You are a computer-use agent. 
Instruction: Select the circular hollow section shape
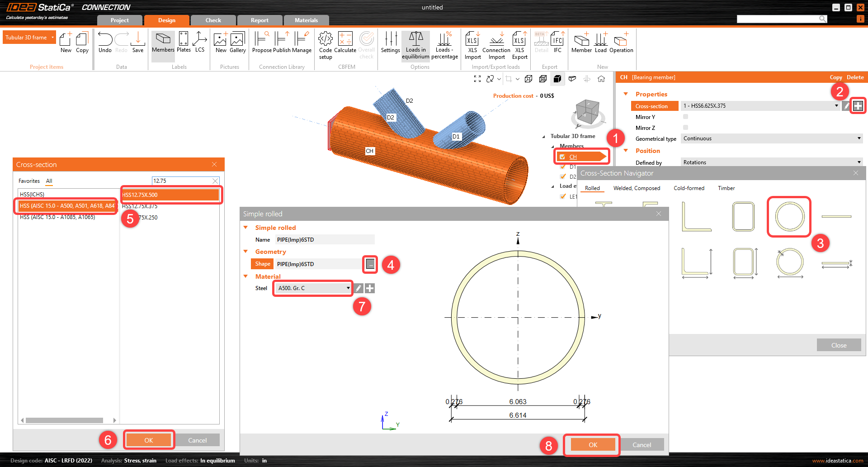click(x=789, y=217)
